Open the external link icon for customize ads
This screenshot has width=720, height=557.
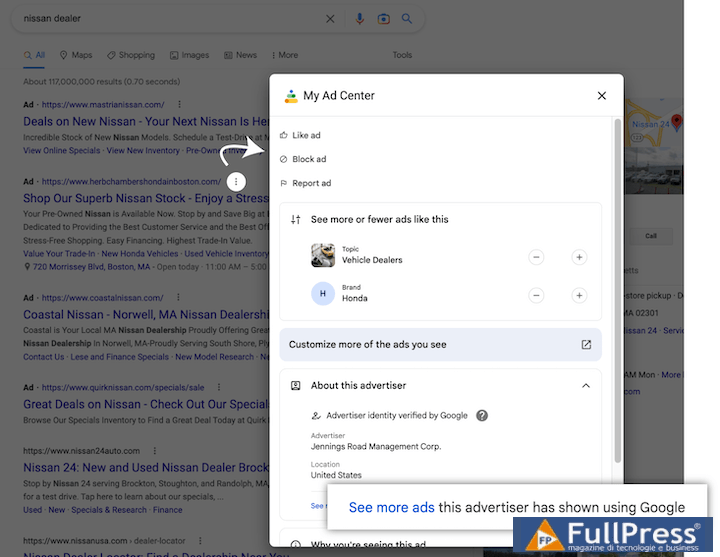click(x=586, y=344)
